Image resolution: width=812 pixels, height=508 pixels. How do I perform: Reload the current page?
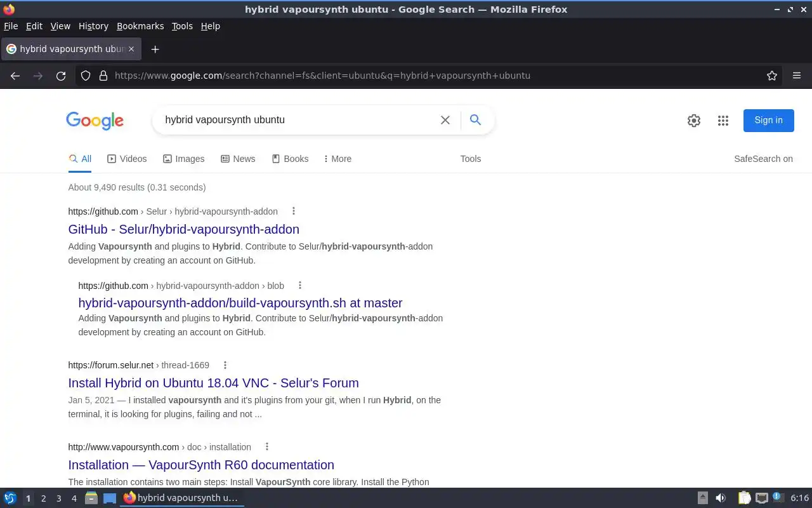pos(61,76)
